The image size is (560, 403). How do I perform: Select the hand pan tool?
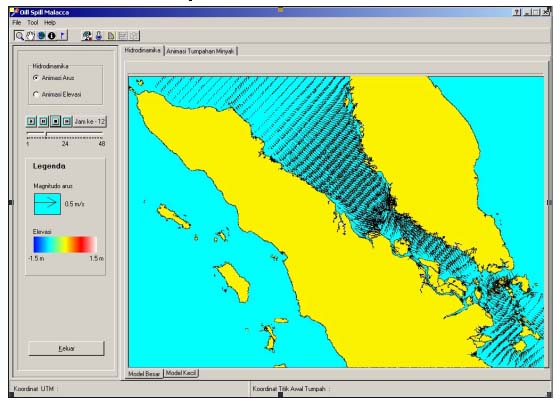click(30, 36)
